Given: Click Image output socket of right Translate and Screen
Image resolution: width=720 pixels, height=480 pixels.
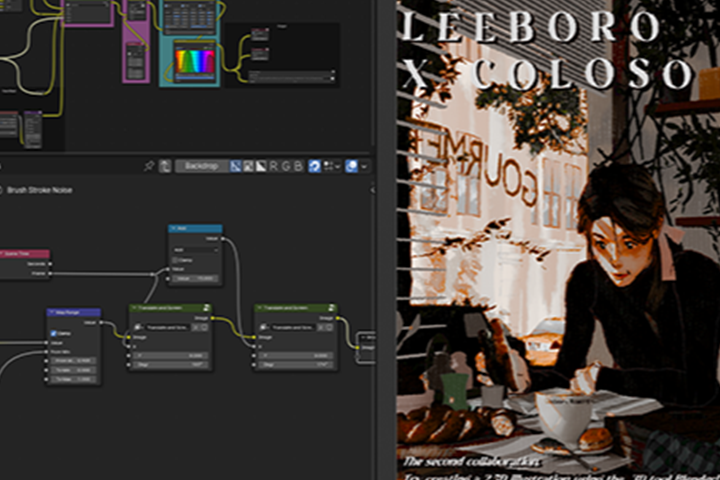Looking at the screenshot, I should (338, 318).
